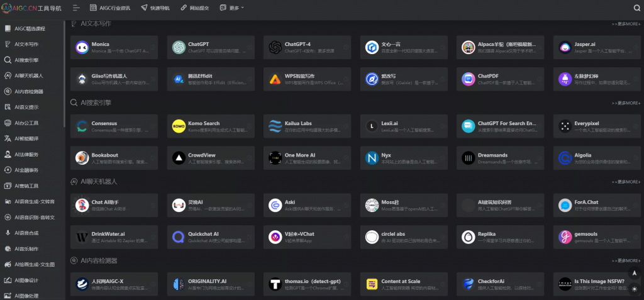Expand more in the AI搜索引擎 section
Screen dimensions: 644x300
pyautogui.click(x=625, y=103)
